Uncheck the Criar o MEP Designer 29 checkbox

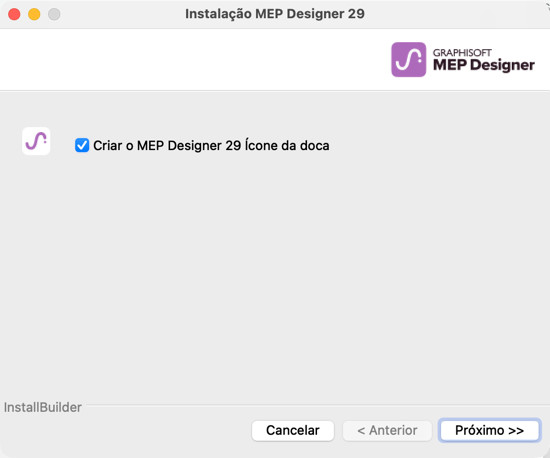click(82, 145)
